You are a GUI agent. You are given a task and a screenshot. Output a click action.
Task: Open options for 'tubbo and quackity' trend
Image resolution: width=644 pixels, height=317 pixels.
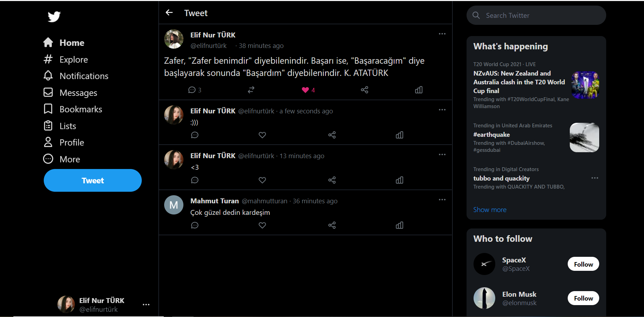[595, 178]
